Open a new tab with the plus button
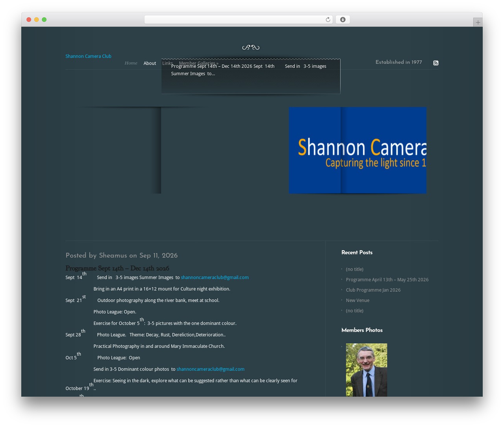The image size is (504, 427). pos(478,22)
